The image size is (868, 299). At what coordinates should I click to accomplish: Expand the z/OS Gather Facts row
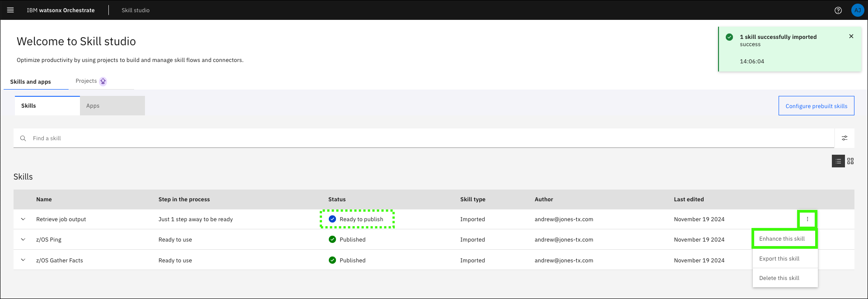coord(23,260)
